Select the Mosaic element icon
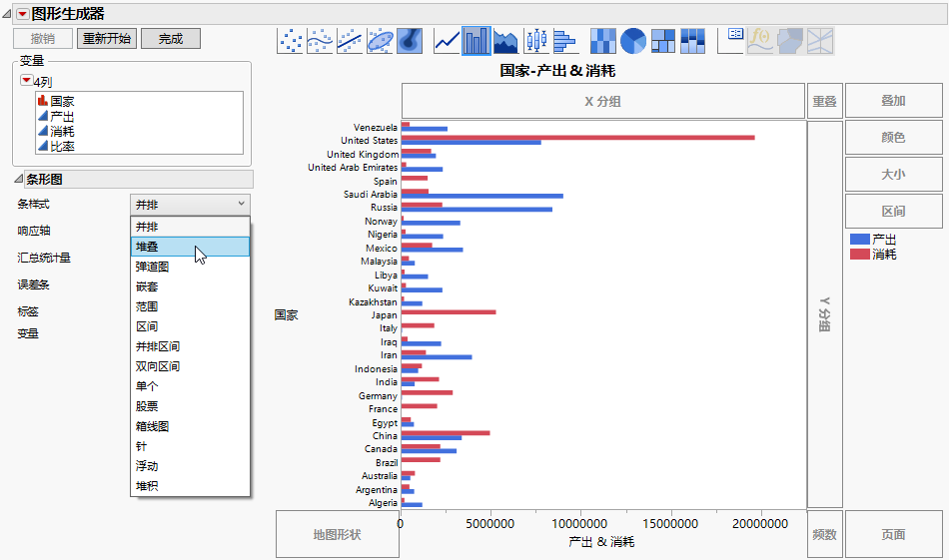Image resolution: width=949 pixels, height=560 pixels. point(693,41)
